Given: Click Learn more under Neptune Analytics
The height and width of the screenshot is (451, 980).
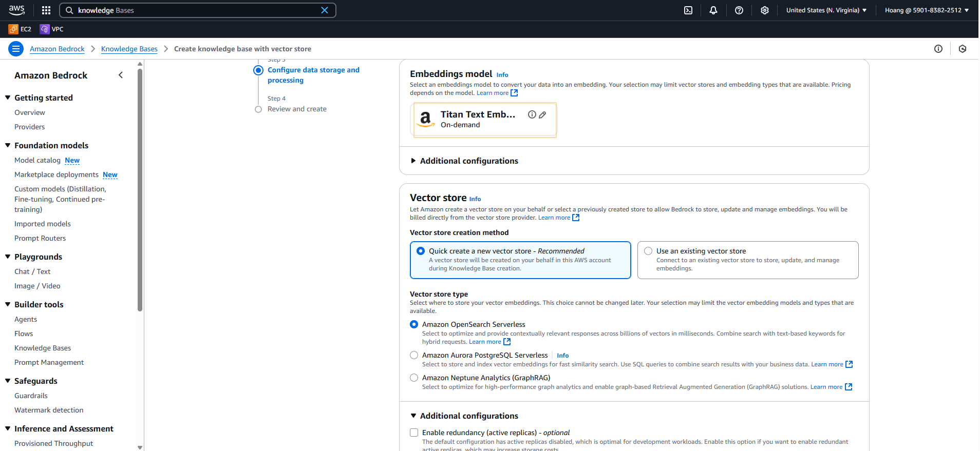Looking at the screenshot, I should pos(826,387).
